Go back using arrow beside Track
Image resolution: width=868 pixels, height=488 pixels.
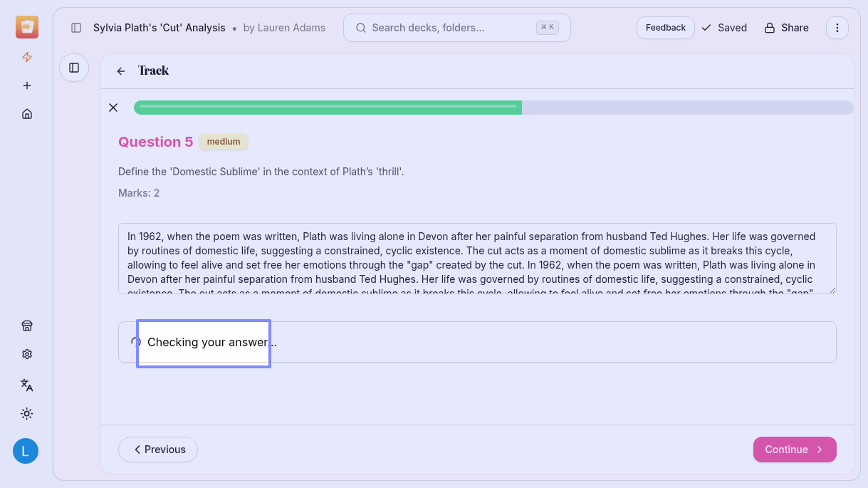pyautogui.click(x=121, y=71)
